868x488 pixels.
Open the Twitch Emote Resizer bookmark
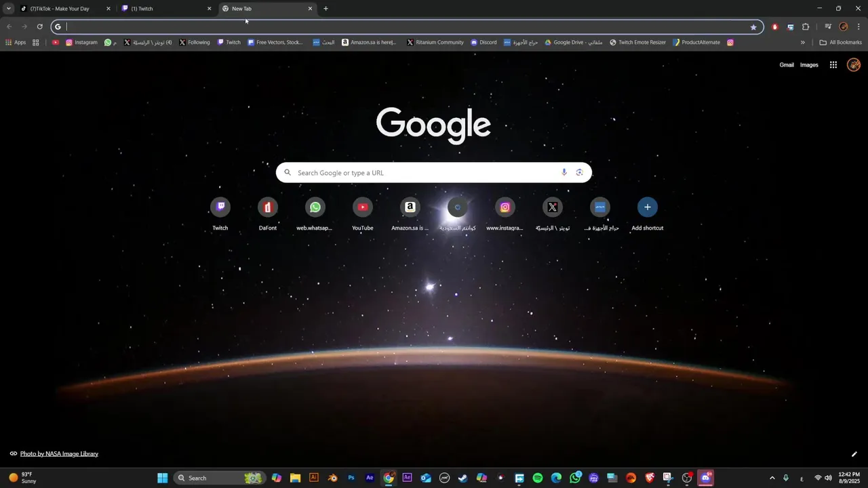click(637, 42)
